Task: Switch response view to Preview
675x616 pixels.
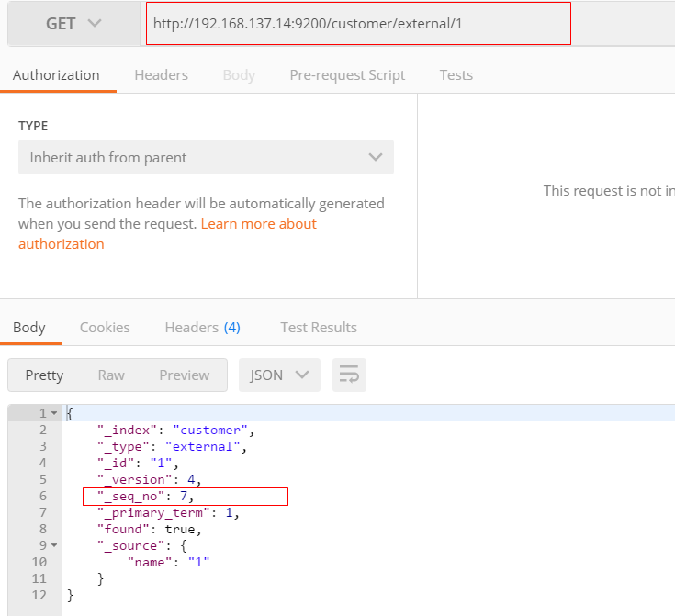Action: 185,375
